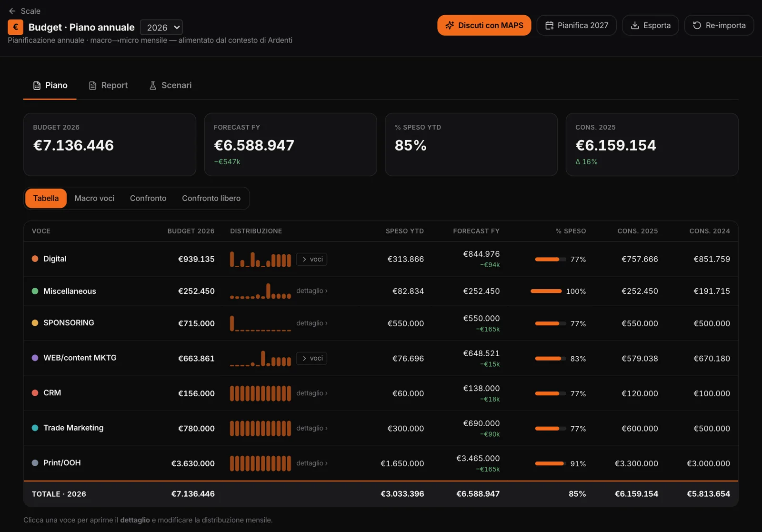Click the SPESO YTD column header
Image resolution: width=762 pixels, height=532 pixels.
pos(404,231)
